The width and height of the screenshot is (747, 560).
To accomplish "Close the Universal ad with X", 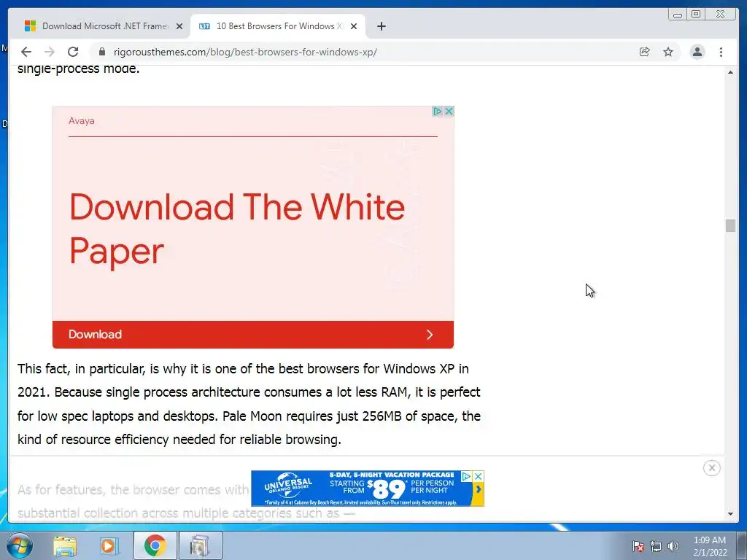I will [479, 476].
